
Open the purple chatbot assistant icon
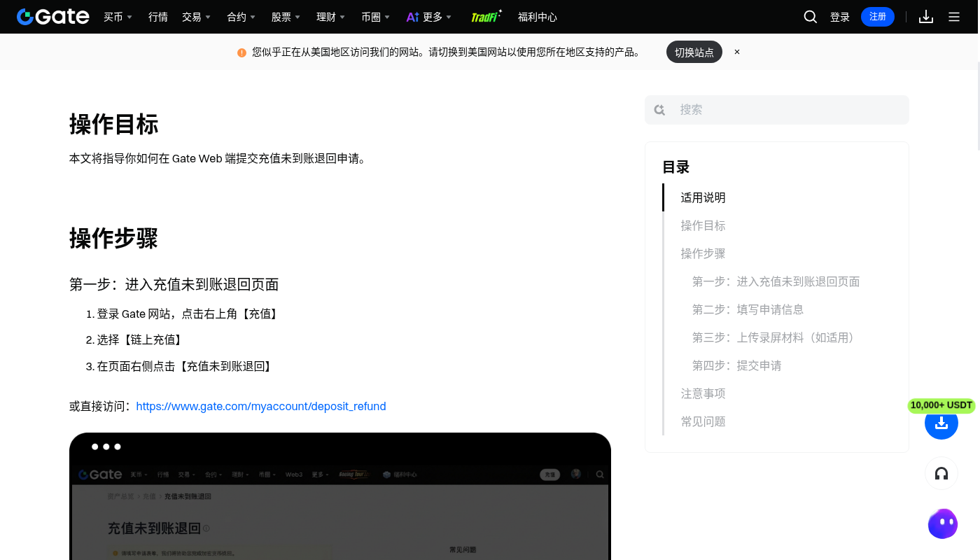coord(943,524)
